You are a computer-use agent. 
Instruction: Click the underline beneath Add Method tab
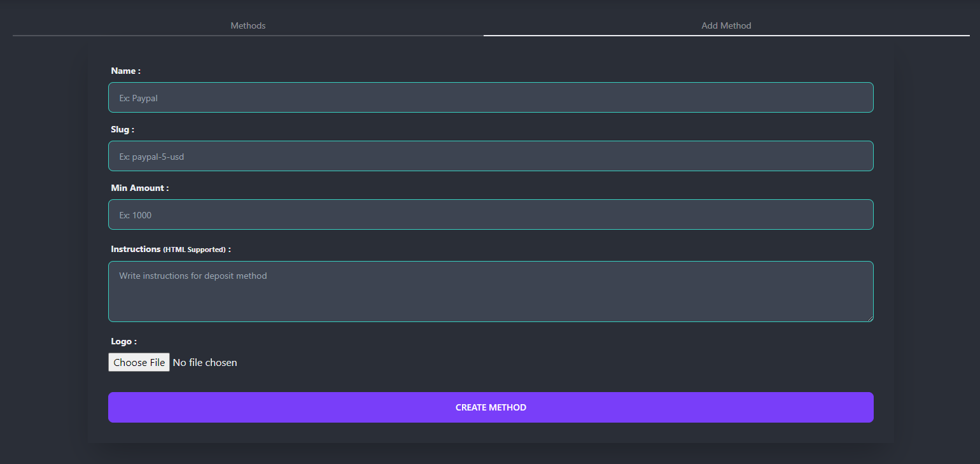coord(725,36)
